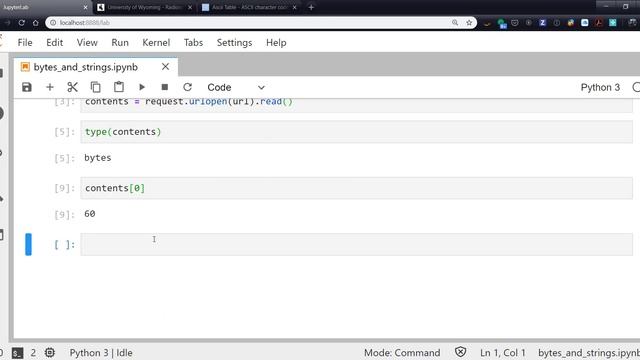
Task: Reload the page with the browser refresh icon
Action: [22, 23]
